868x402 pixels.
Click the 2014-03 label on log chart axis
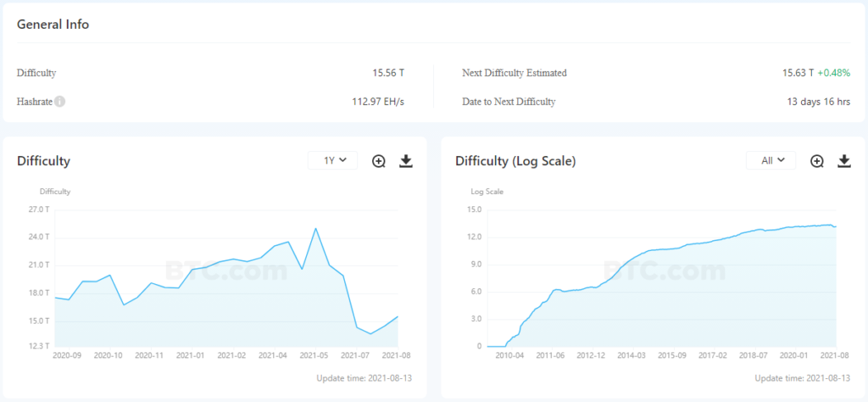tap(632, 355)
